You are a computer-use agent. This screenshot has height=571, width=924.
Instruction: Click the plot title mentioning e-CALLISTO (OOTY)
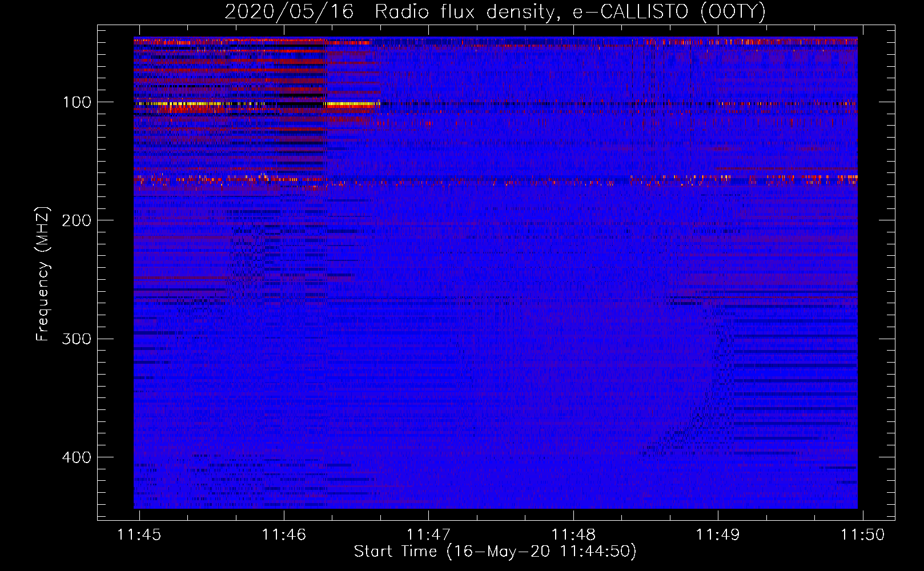tap(495, 11)
